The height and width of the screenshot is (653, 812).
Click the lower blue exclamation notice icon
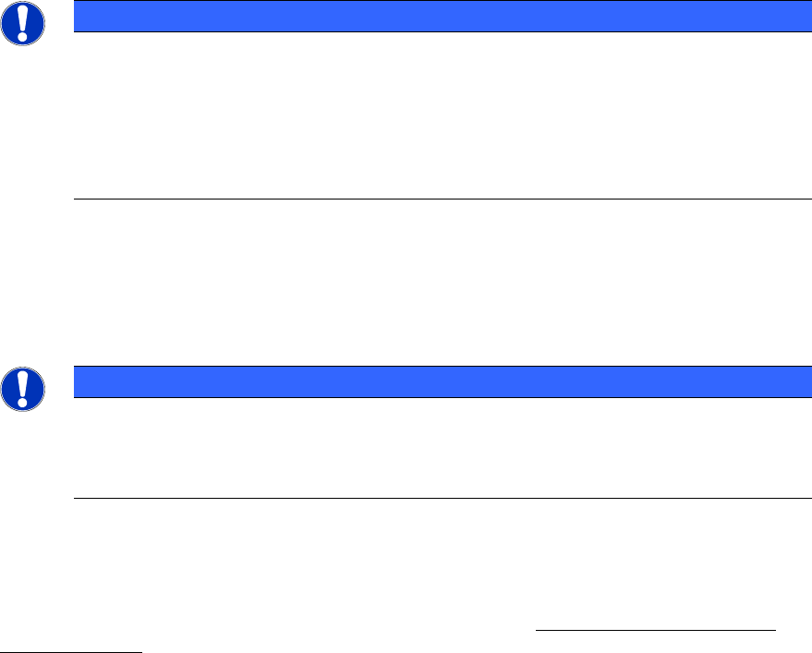[24, 389]
